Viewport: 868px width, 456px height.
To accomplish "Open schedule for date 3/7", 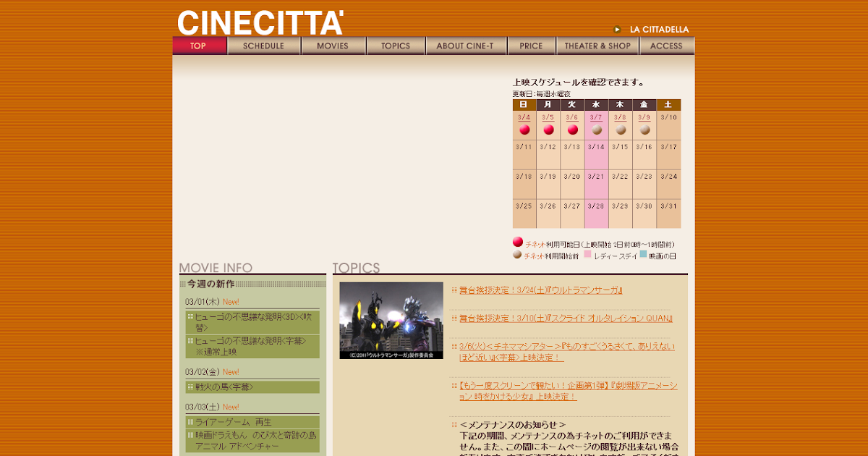I will point(596,117).
